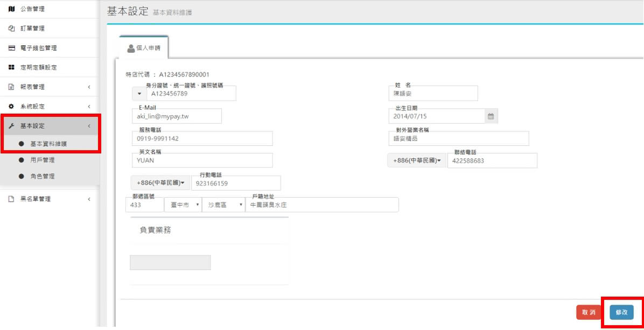Viewport: 644px width, 330px height.
Task: Open the birth date calendar picker icon
Action: coord(490,116)
